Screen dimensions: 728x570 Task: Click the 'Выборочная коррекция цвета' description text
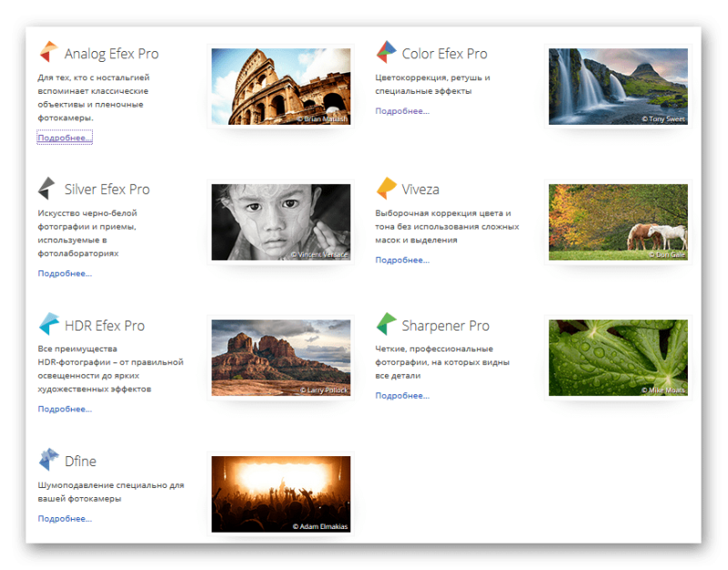point(447,227)
